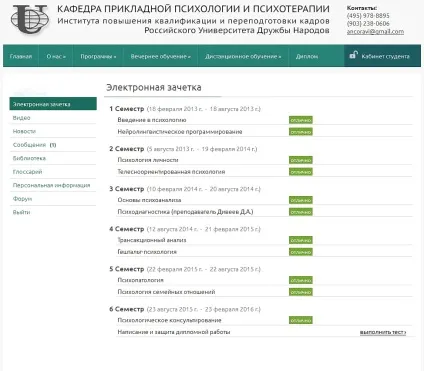Click the 2 Семестр heading
The height and width of the screenshot is (371, 424).
click(x=127, y=149)
